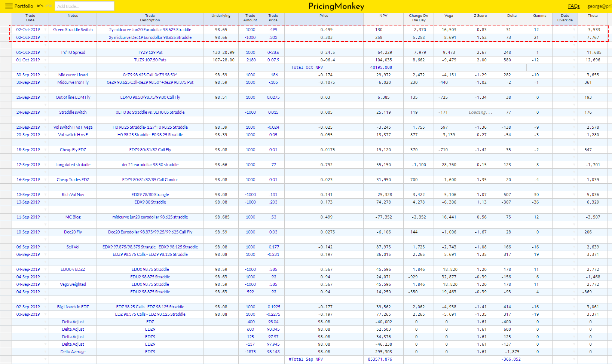This screenshot has height=364, width=612.
Task: Click the Sell Vol note cell
Action: [x=73, y=247]
